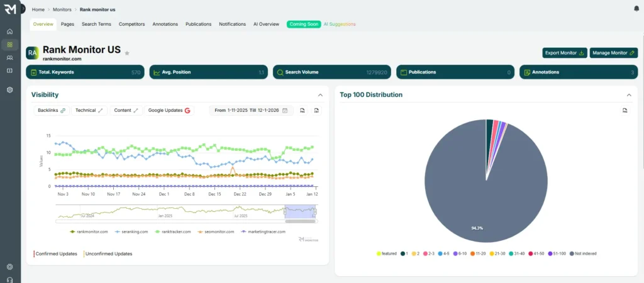644x283 pixels.
Task: Collapse the Top 100 Distribution panel
Action: click(x=629, y=95)
